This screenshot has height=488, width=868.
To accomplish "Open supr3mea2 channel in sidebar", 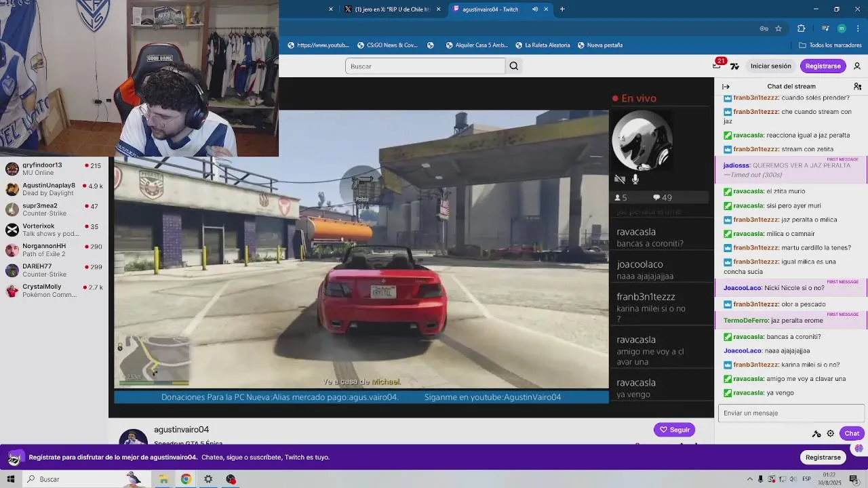I will coord(54,209).
